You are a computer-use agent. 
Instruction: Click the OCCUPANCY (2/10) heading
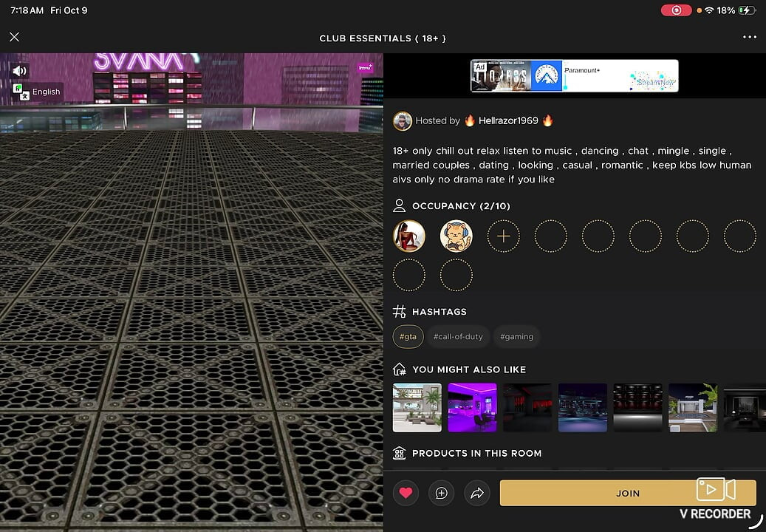click(461, 206)
